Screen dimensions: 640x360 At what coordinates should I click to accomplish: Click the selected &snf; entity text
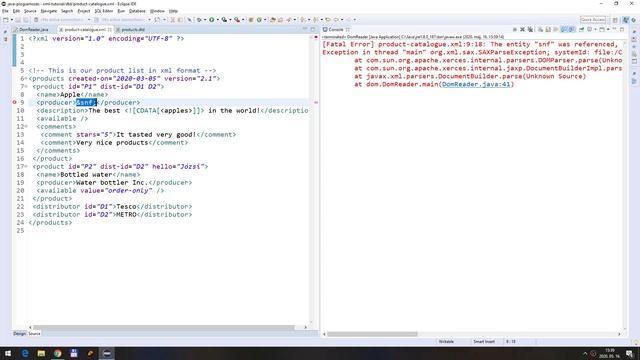86,102
